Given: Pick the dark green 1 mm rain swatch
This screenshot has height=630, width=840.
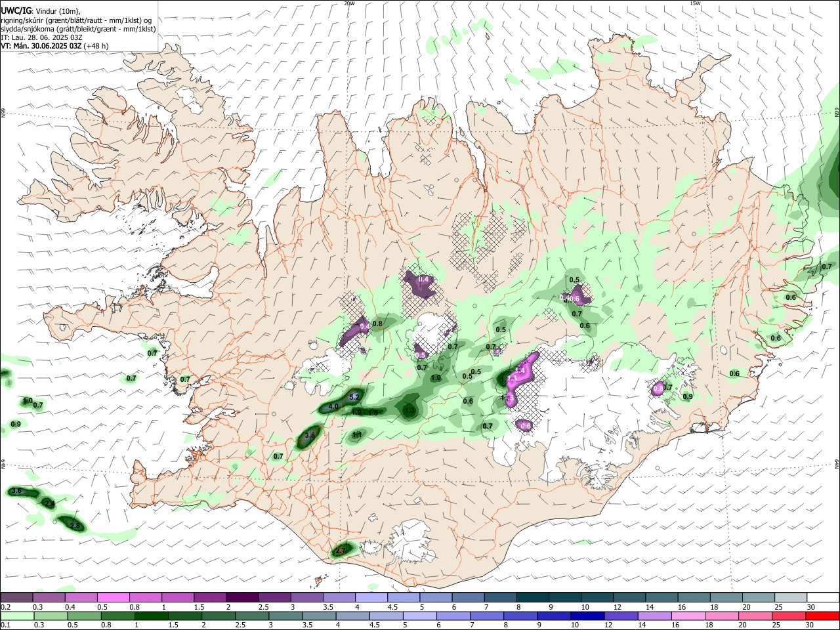Looking at the screenshot, I should click(x=152, y=616).
